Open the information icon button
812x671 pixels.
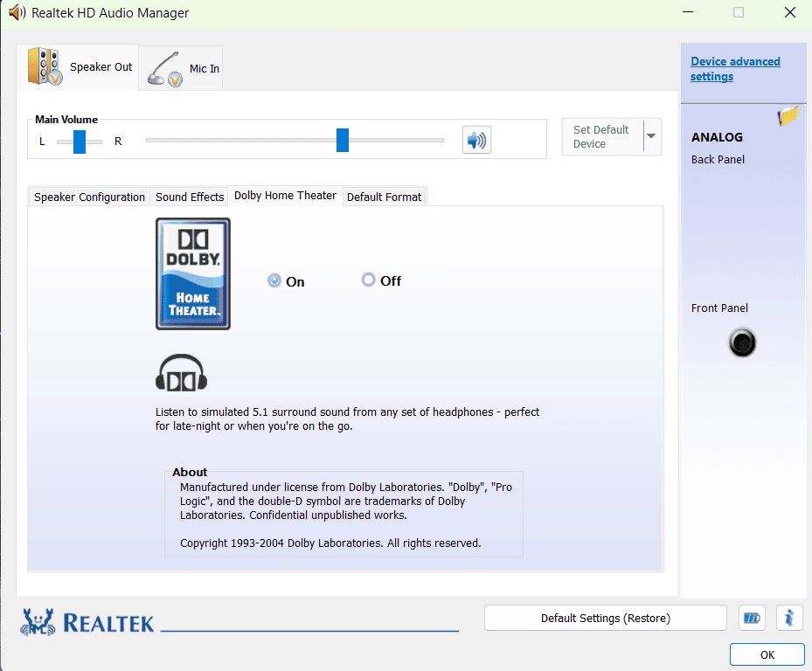tap(789, 618)
